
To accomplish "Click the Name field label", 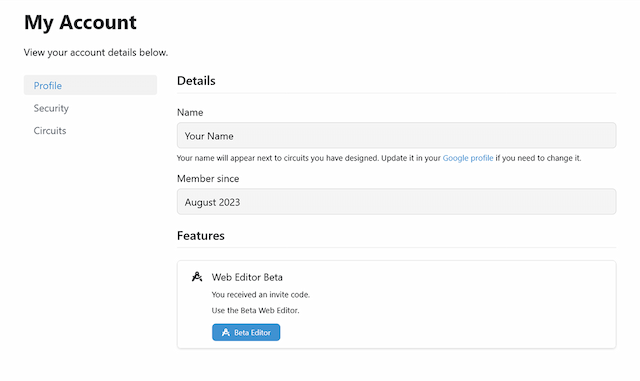I will point(190,112).
